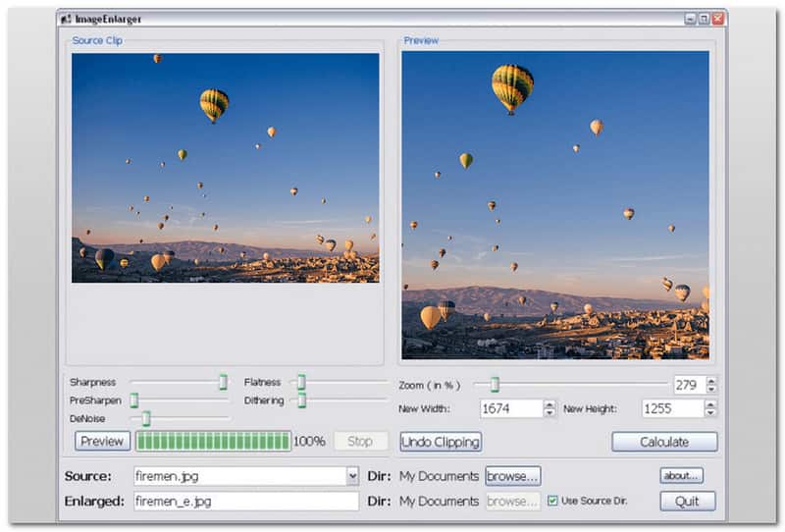The image size is (785, 532).
Task: Open browse for Source directory
Action: coord(512,476)
